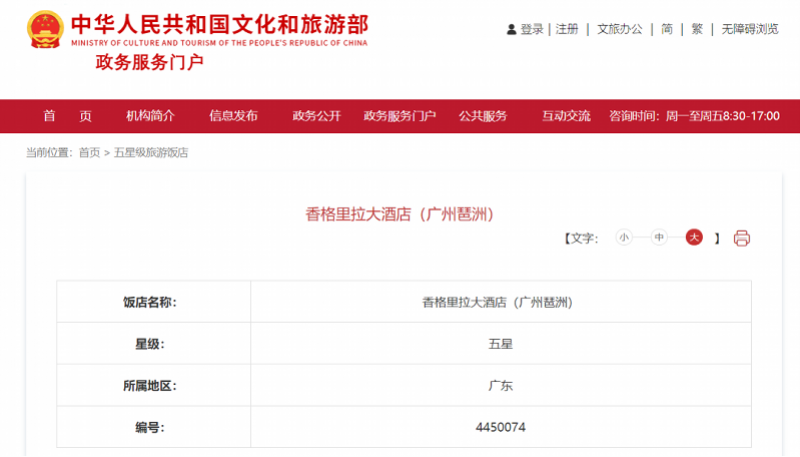Click 五星 star rating value

pos(501,344)
